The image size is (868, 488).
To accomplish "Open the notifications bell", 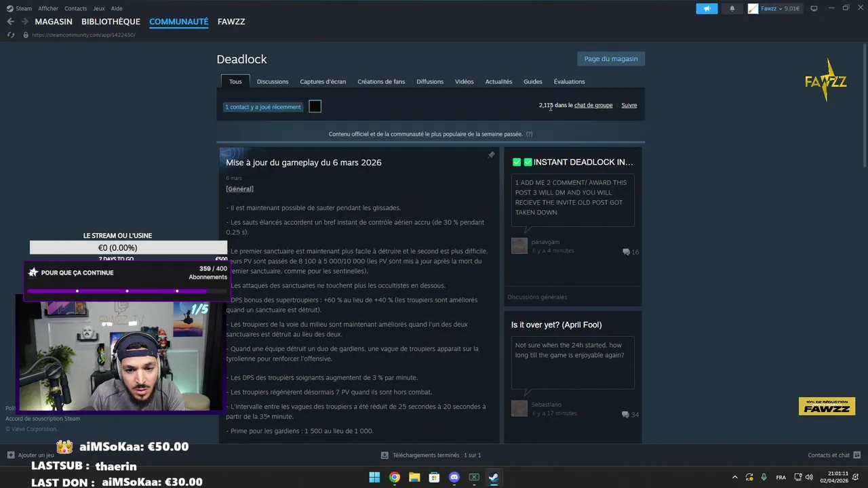I will click(x=732, y=9).
